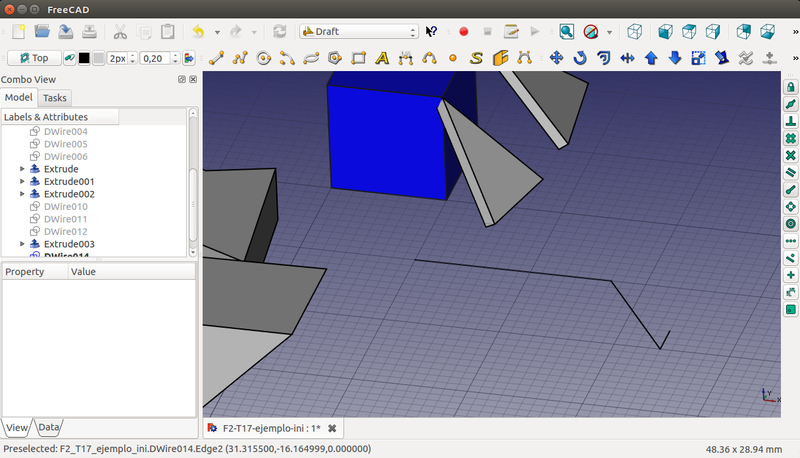Switch to the Data property tab
Viewport: 800px width, 458px height.
[49, 428]
